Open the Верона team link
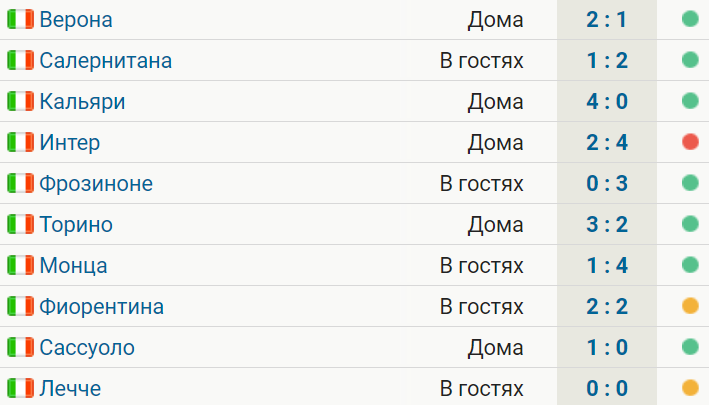709x405 pixels. click(x=76, y=19)
